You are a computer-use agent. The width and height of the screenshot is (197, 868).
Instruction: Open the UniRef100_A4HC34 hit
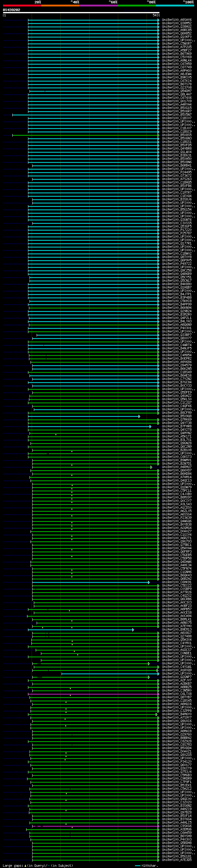[x=177, y=565]
